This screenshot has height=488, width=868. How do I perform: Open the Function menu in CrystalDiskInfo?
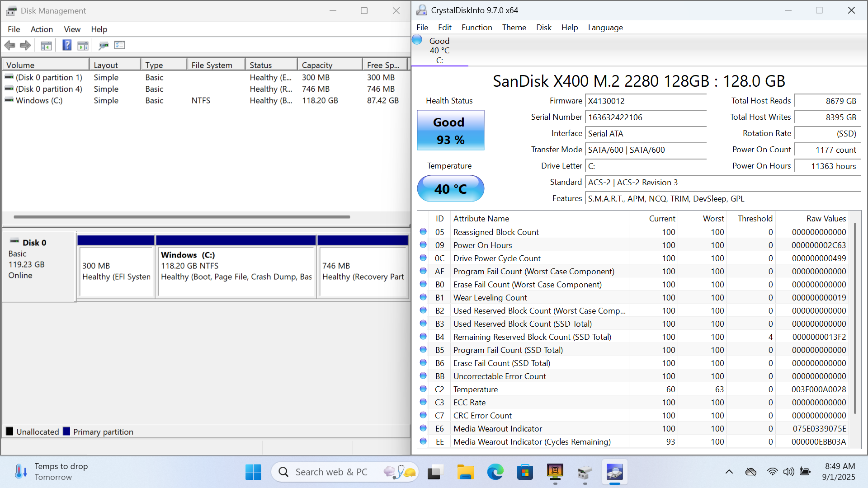pos(476,28)
